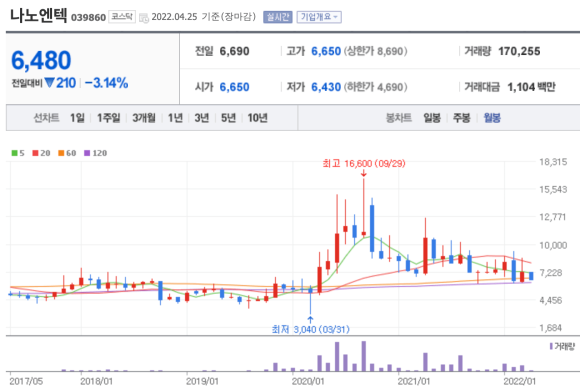Image resolution: width=580 pixels, height=392 pixels.
Task: Click the 2018/01 x-axis label
Action: [96, 381]
